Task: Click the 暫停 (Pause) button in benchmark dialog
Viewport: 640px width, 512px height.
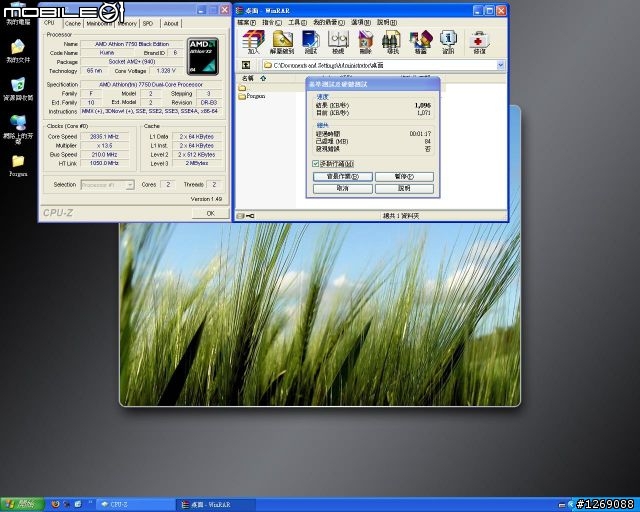Action: click(404, 177)
